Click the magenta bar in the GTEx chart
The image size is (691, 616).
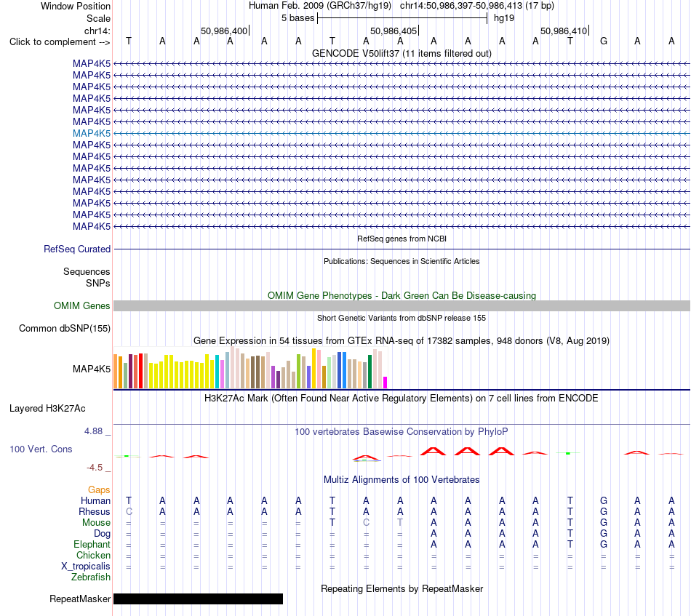point(386,383)
